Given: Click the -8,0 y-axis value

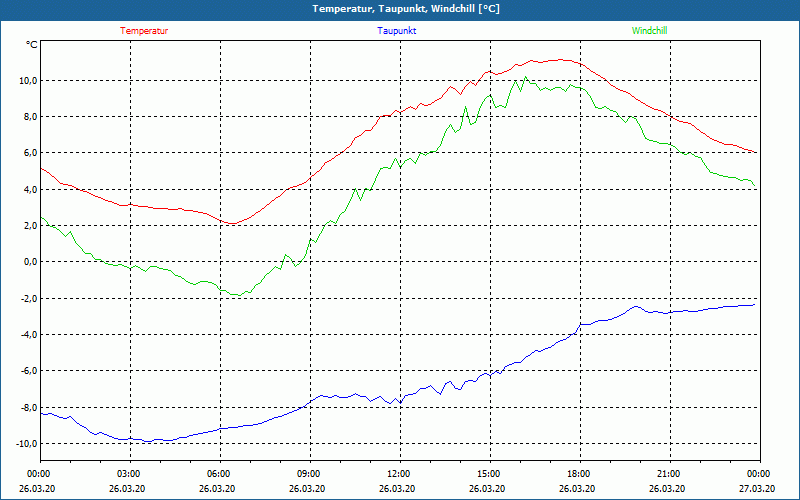Looking at the screenshot, I should pyautogui.click(x=29, y=408).
